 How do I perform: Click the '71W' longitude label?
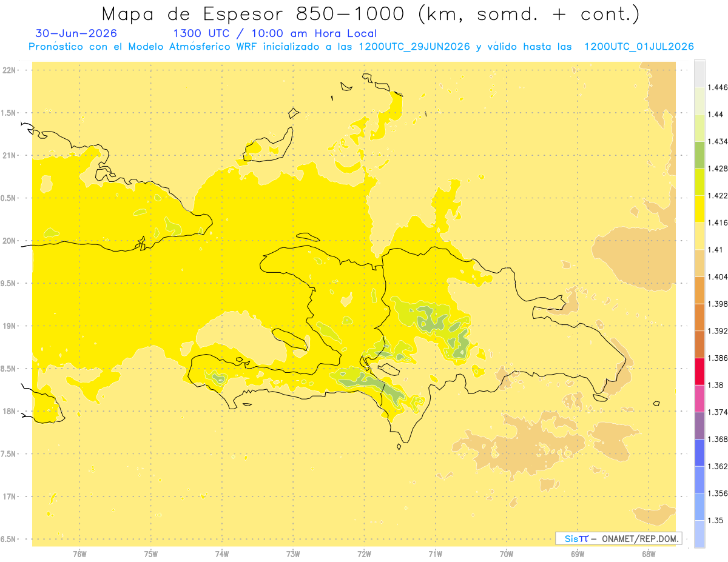pos(435,555)
